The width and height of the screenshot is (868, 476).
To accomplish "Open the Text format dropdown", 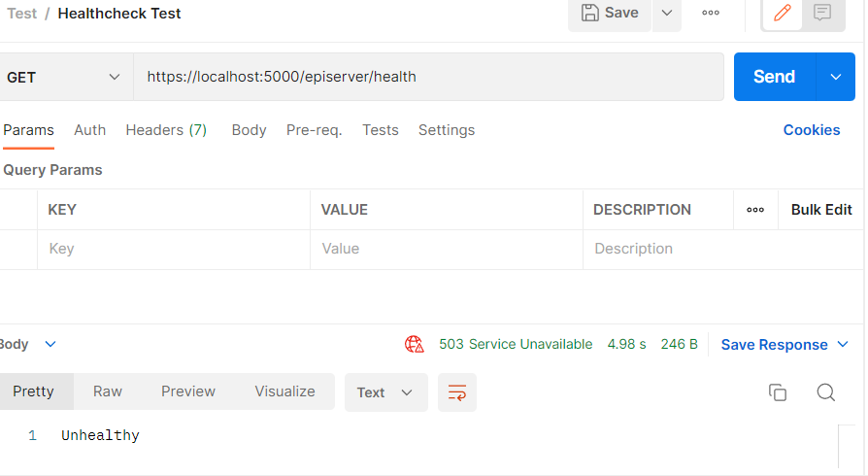I will point(384,392).
